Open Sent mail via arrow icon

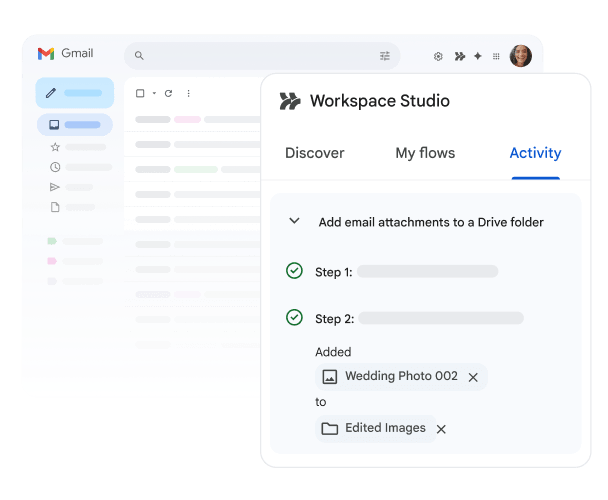coord(55,187)
